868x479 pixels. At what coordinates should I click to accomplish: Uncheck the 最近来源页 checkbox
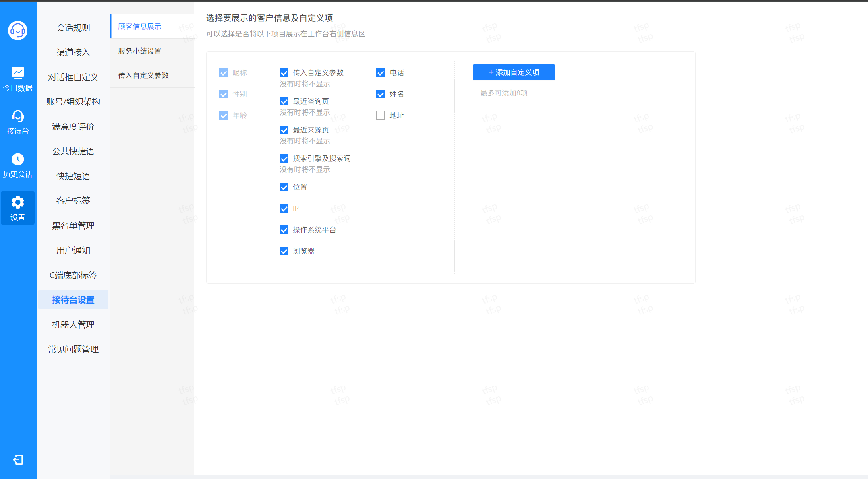pyautogui.click(x=284, y=130)
